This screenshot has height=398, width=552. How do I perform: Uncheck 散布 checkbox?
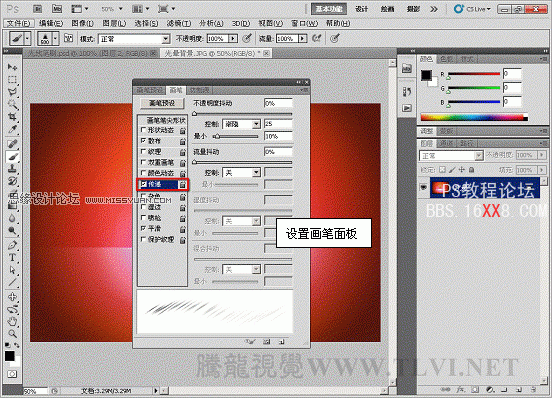[x=143, y=140]
